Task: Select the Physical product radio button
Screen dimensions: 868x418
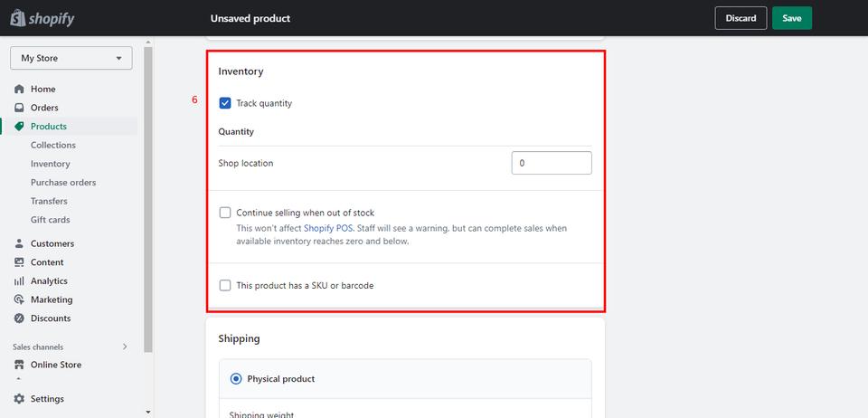Action: (236, 379)
